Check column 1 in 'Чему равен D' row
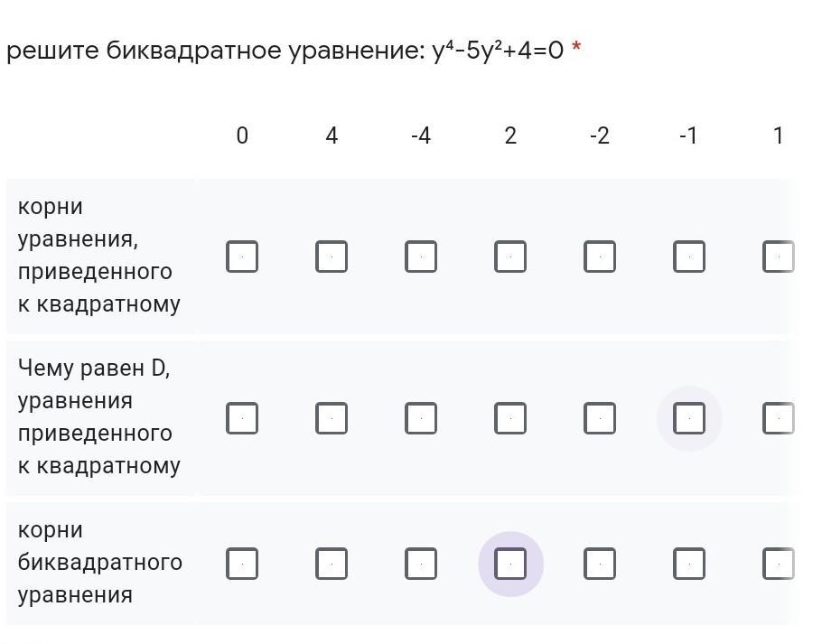The image size is (822, 644). (778, 419)
